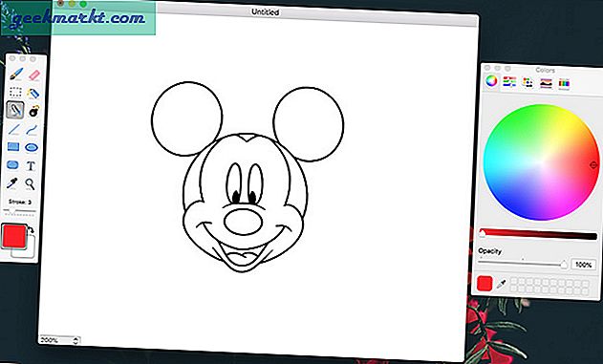
Task: Activate Colors panel screen eyedropper
Action: tap(501, 285)
